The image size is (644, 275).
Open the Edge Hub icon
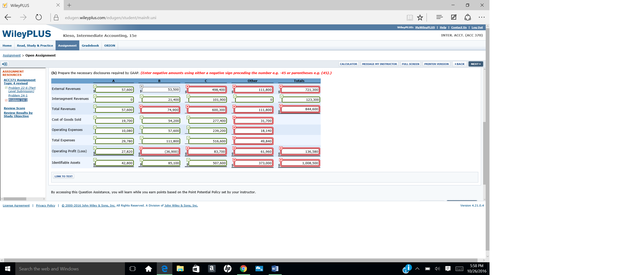(x=439, y=17)
